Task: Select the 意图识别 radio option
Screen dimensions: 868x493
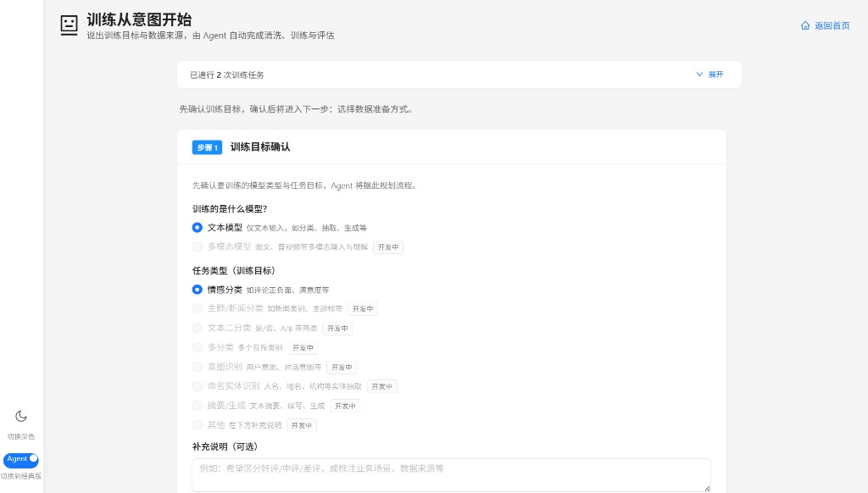Action: tap(197, 367)
